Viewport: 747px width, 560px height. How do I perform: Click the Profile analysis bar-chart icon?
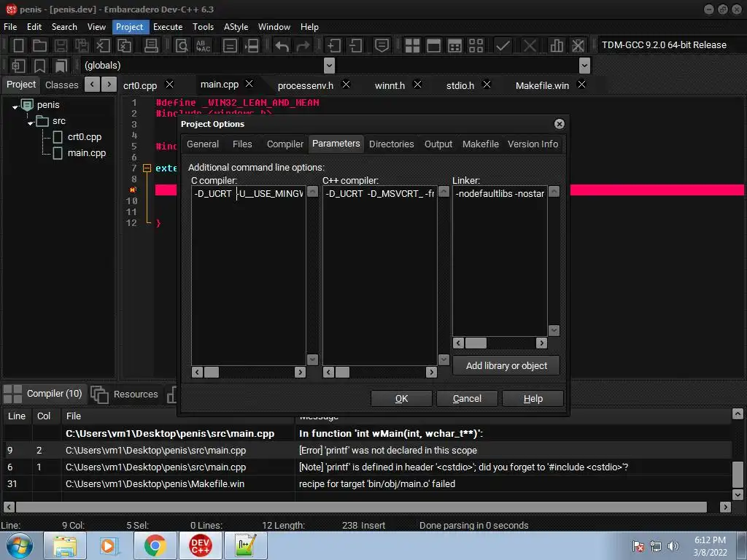[557, 46]
